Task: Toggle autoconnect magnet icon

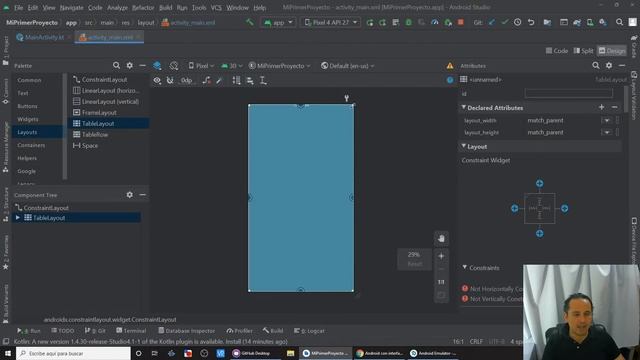Action: point(170,81)
